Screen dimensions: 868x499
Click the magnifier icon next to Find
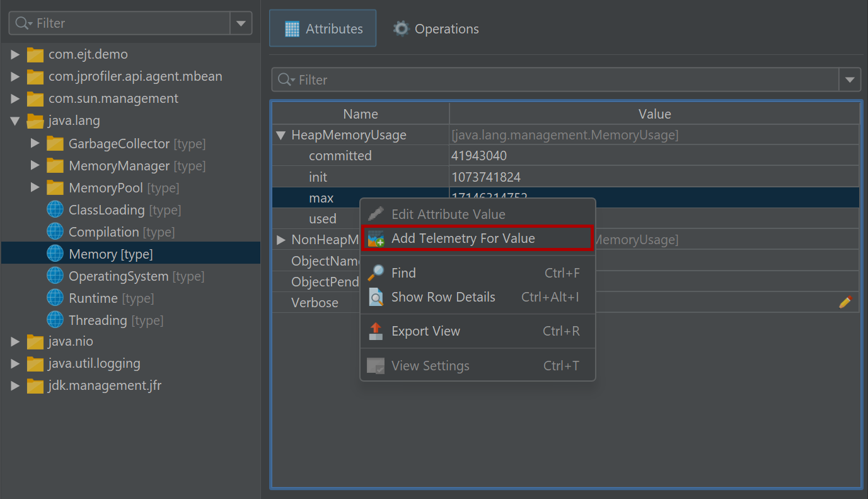click(376, 273)
